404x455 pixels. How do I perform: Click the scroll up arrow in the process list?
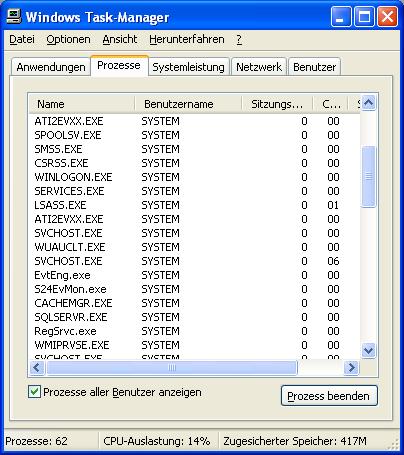point(368,103)
